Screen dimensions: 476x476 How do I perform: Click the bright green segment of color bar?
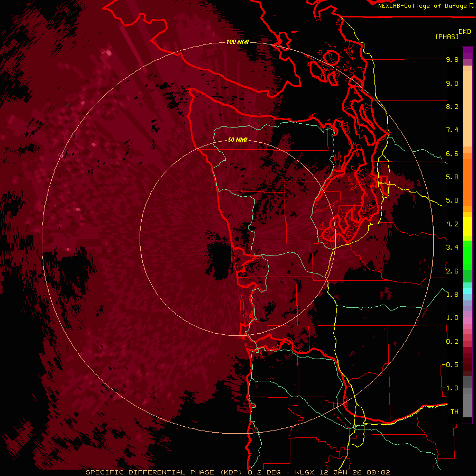(467, 255)
